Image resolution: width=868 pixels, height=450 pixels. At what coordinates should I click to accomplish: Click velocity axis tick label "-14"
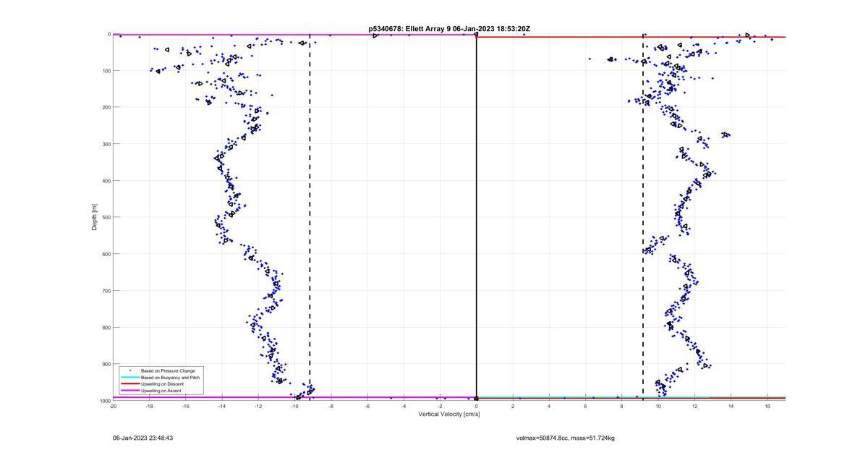(222, 407)
